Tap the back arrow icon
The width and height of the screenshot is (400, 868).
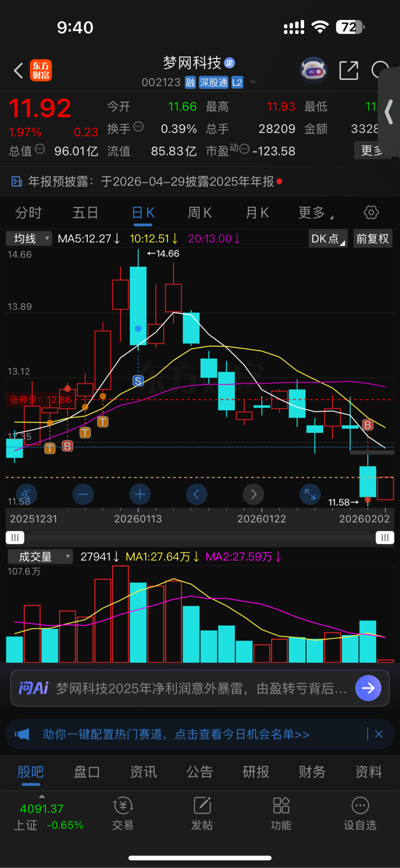click(18, 70)
